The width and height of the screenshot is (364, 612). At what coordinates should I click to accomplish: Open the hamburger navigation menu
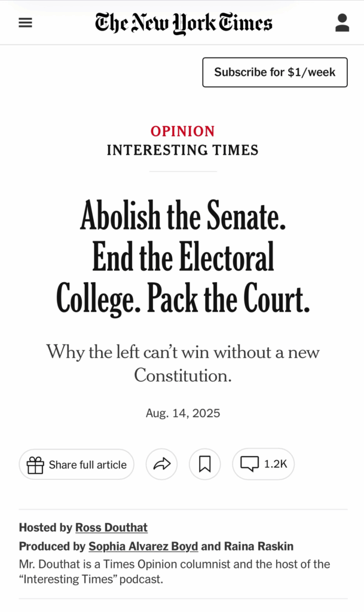tap(25, 23)
